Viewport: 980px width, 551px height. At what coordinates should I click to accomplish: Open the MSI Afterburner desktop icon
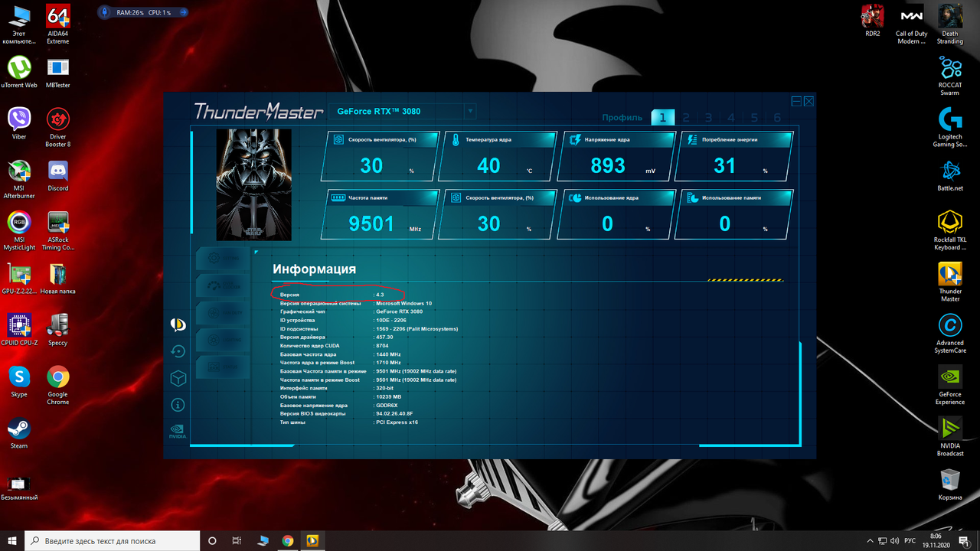pos(19,179)
